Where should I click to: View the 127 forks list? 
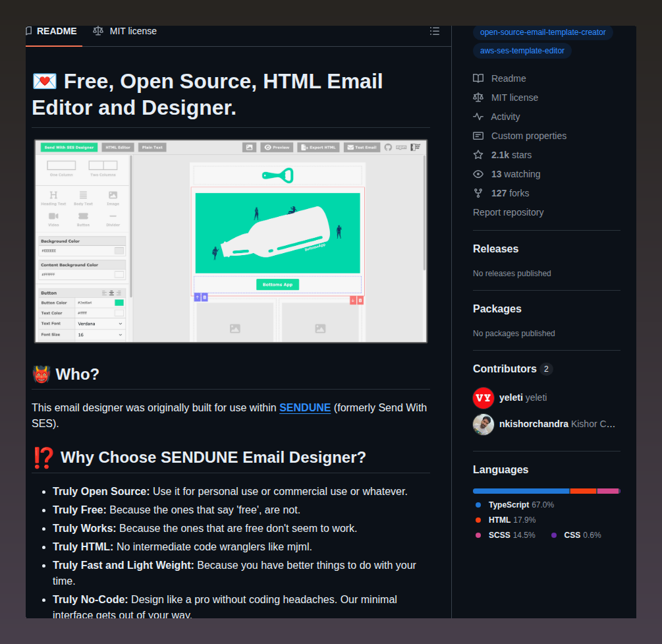pyautogui.click(x=510, y=193)
